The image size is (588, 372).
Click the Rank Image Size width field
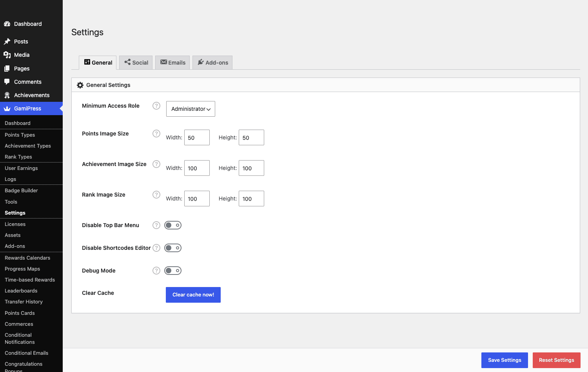click(197, 199)
